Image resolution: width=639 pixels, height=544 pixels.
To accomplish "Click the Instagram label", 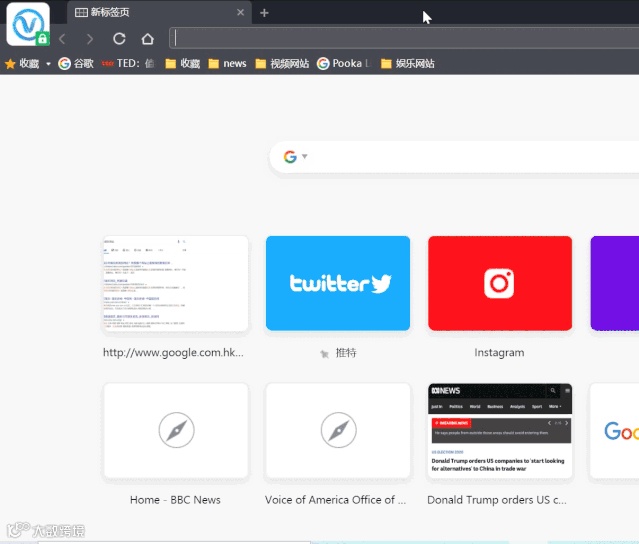I will [x=499, y=352].
